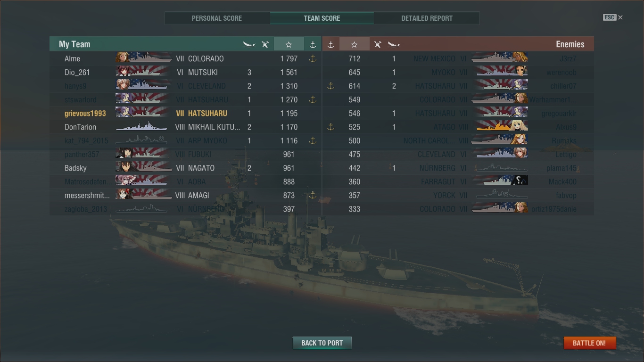This screenshot has width=644, height=362.
Task: Open the Detailed Report tab
Action: point(427,18)
